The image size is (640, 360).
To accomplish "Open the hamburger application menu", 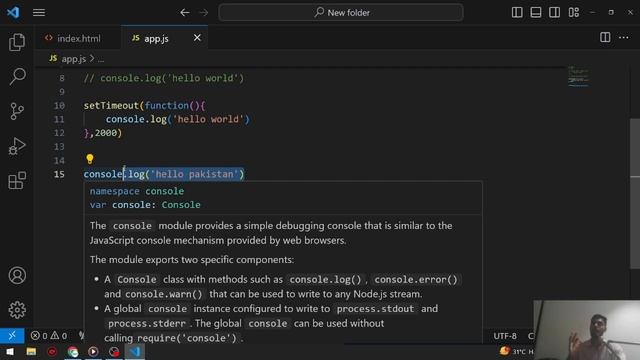I will coord(39,13).
